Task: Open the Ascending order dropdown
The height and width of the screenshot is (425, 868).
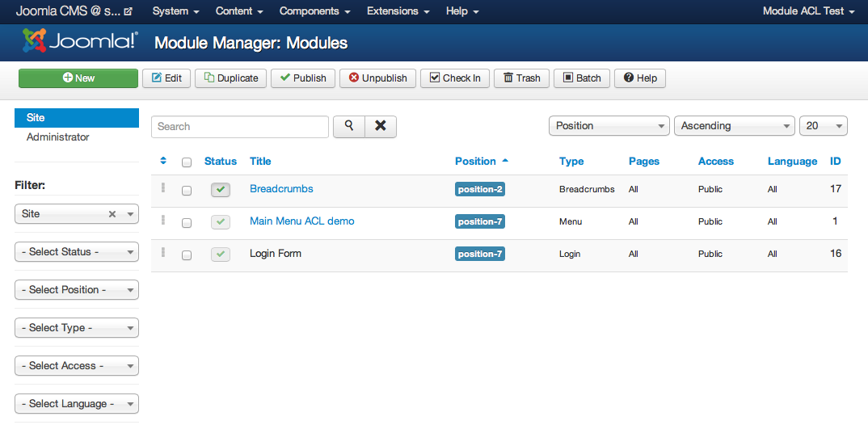Action: [735, 125]
